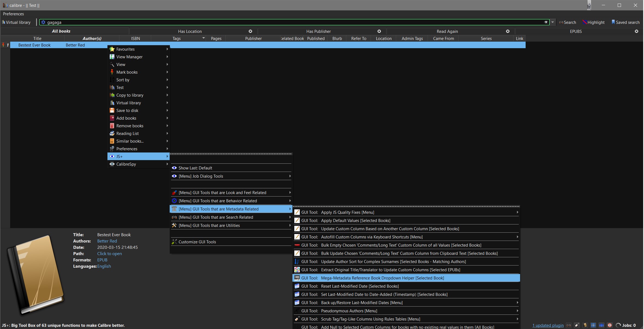Toggle the Tag browser status bar icon

click(577, 325)
